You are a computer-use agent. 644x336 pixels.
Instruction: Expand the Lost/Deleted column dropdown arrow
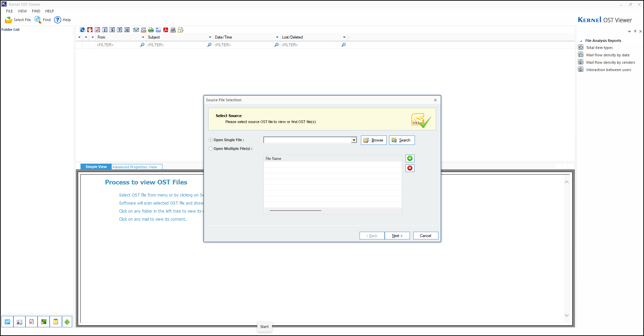click(344, 37)
